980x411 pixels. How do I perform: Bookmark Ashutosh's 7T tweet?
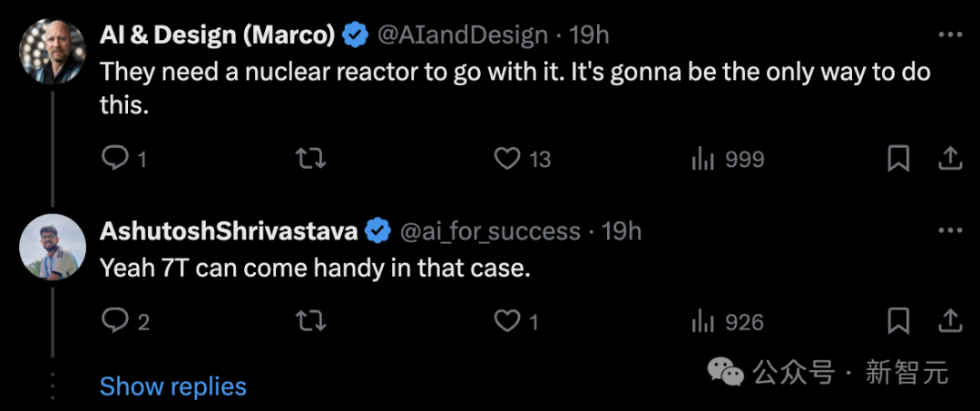[x=897, y=321]
